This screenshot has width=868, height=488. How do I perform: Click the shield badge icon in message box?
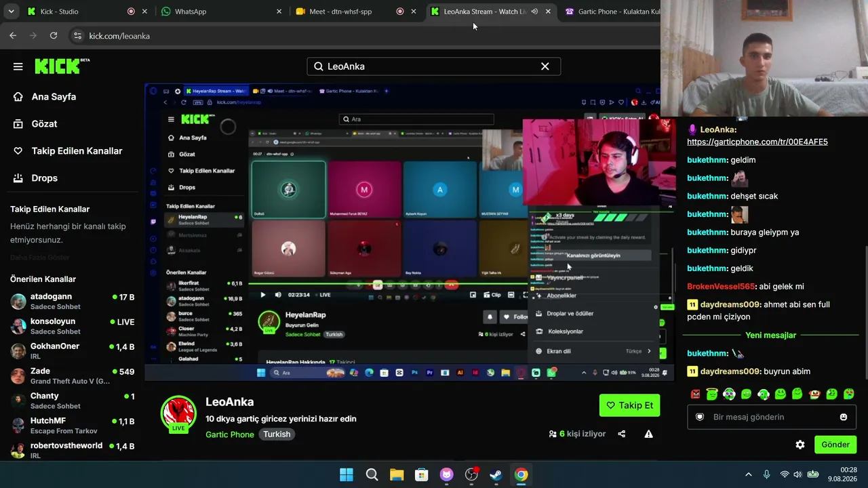(x=700, y=417)
